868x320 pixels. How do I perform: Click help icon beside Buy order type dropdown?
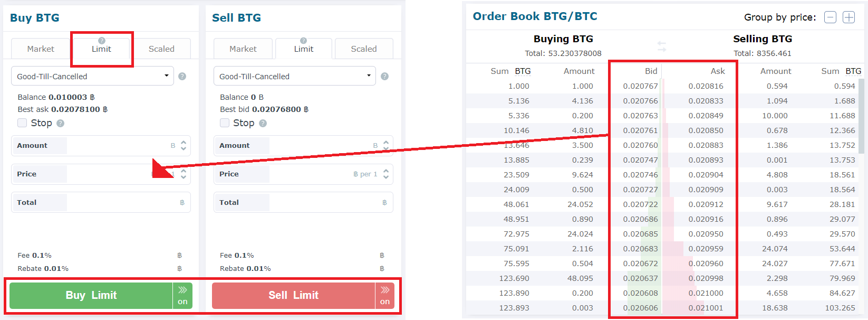point(182,77)
